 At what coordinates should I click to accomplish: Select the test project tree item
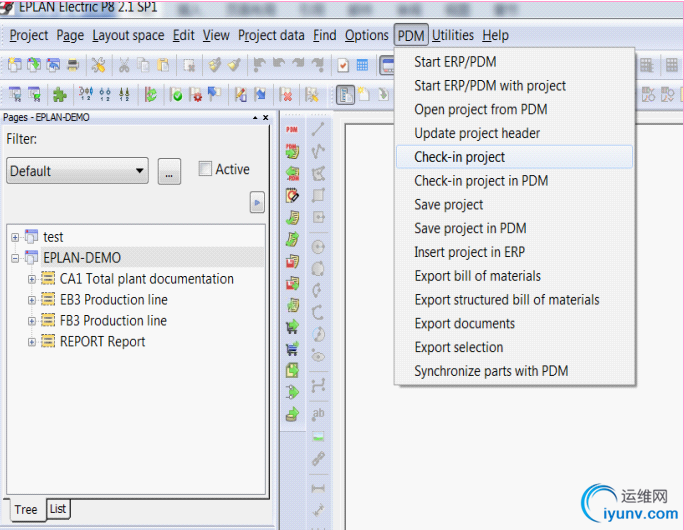click(x=53, y=237)
